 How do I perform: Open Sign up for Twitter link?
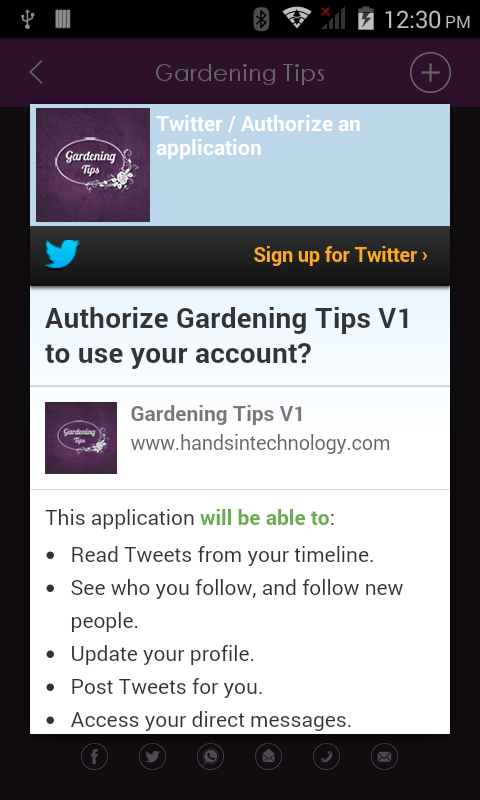341,255
